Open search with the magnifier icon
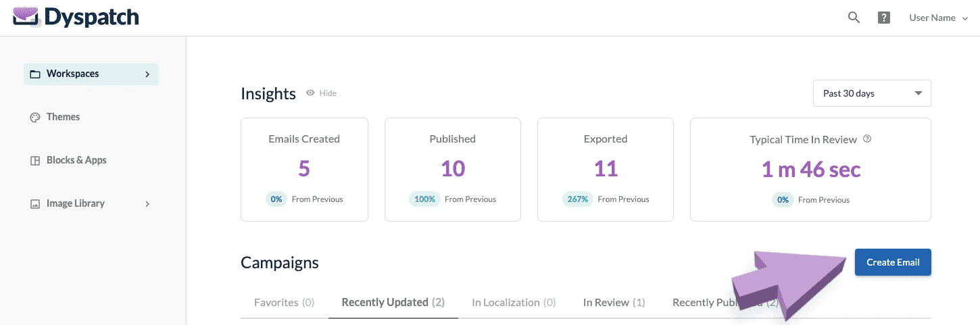 click(x=854, y=18)
